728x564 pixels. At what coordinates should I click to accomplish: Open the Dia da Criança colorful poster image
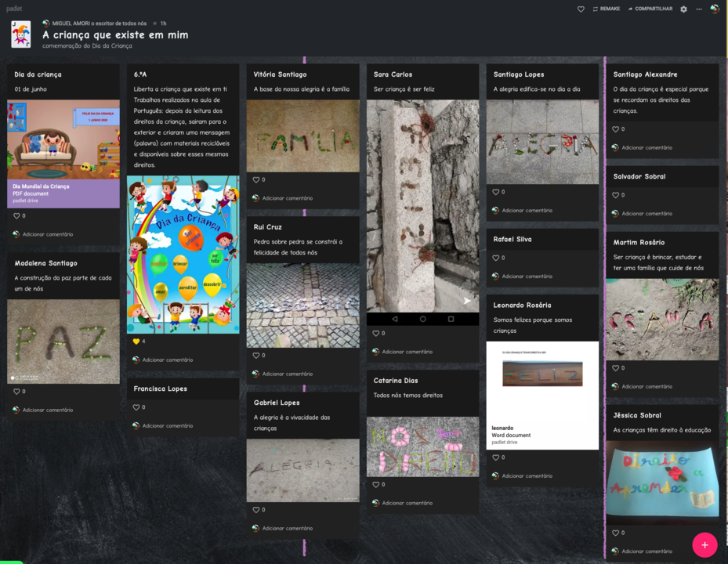(183, 255)
